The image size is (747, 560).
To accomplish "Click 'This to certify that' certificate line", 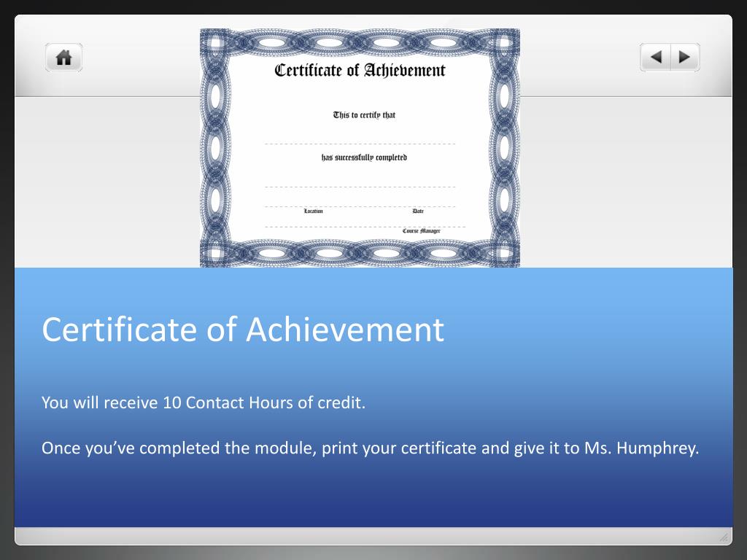I will click(x=365, y=114).
